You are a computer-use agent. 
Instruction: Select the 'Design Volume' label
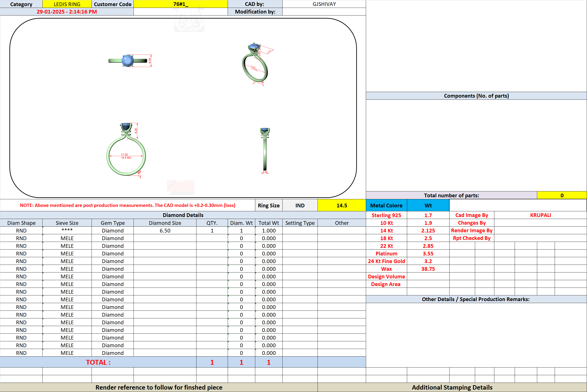(386, 276)
